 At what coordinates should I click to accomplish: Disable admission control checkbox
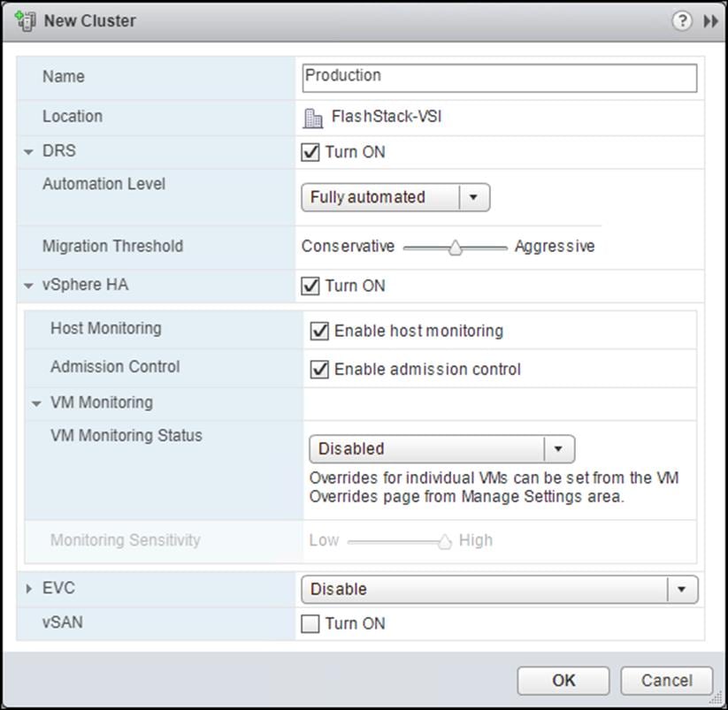320,370
